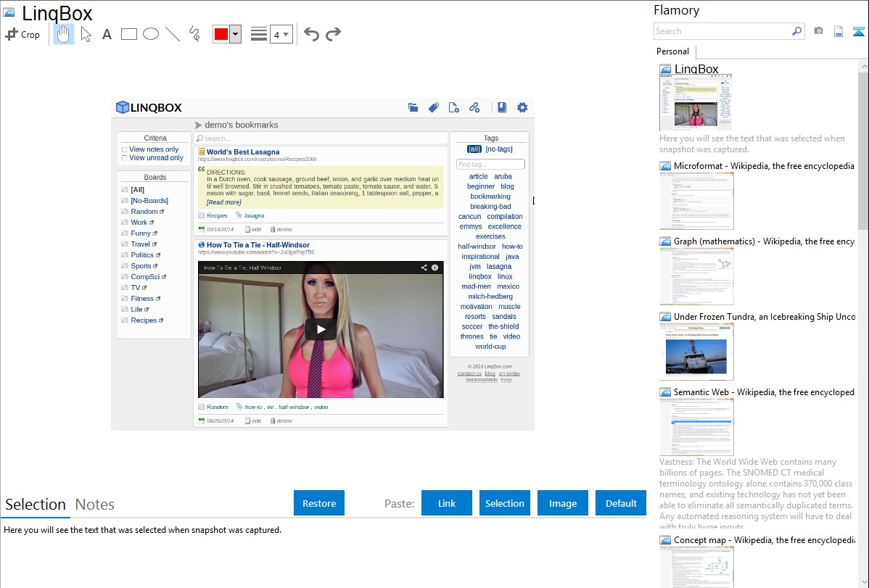Open World's Best Lasagna link
869x588 pixels.
click(243, 152)
